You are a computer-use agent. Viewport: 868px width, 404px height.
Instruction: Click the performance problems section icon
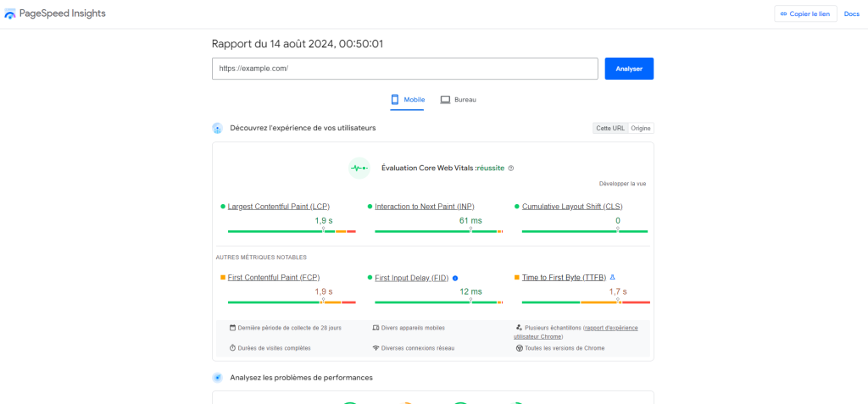click(x=218, y=377)
